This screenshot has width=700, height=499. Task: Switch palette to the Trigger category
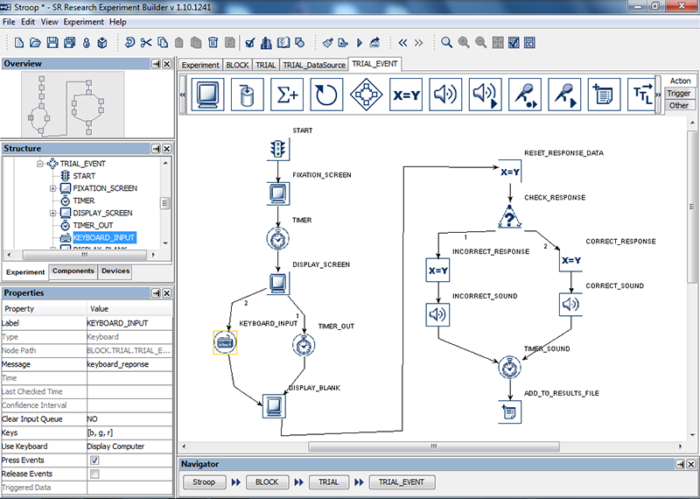click(x=679, y=93)
